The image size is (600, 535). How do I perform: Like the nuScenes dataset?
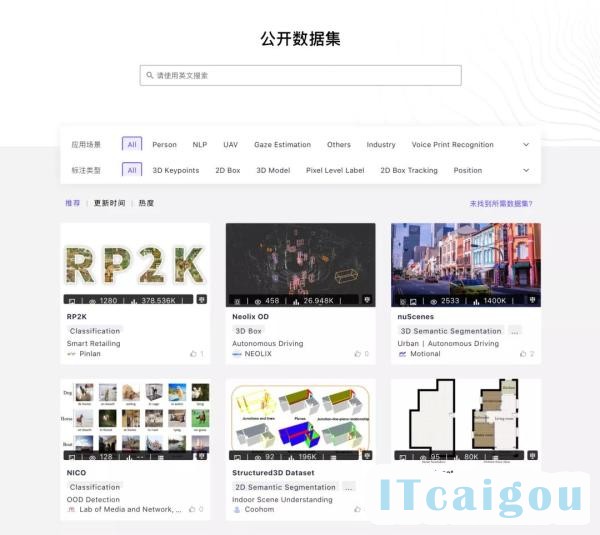523,354
